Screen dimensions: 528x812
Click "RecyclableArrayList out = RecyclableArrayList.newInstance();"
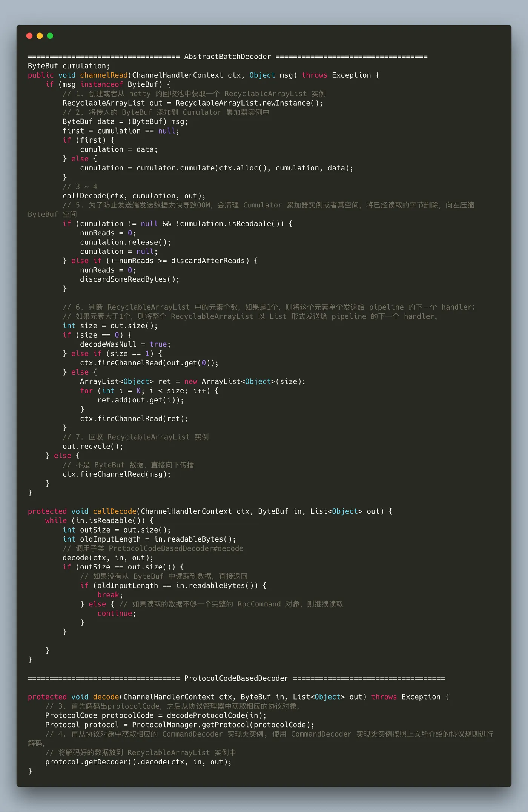coord(193,103)
